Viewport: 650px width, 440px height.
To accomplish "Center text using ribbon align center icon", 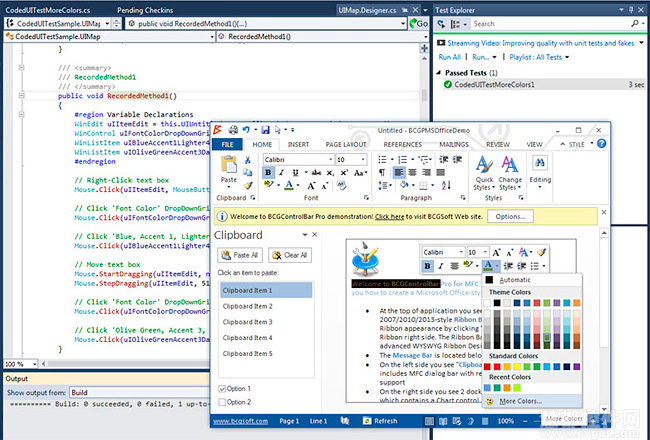I will coord(412,173).
